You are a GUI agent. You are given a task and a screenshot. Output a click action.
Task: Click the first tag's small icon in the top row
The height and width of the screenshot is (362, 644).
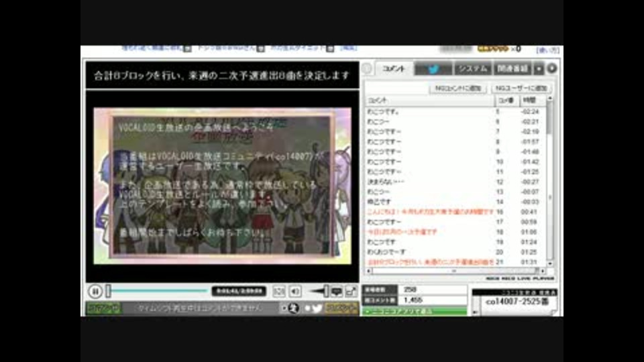point(187,48)
